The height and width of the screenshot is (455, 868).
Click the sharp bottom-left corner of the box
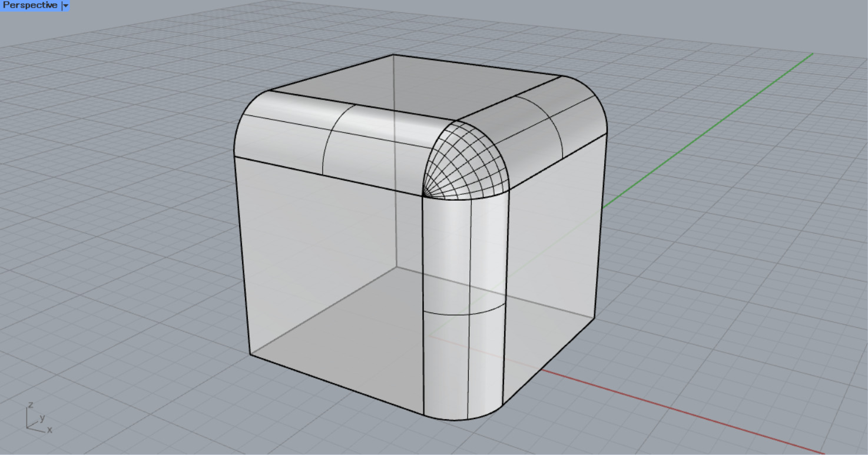point(250,354)
